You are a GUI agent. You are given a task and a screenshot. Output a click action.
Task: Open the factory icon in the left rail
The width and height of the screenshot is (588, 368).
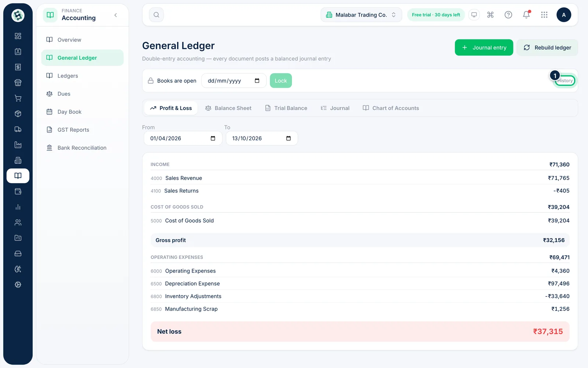click(18, 145)
